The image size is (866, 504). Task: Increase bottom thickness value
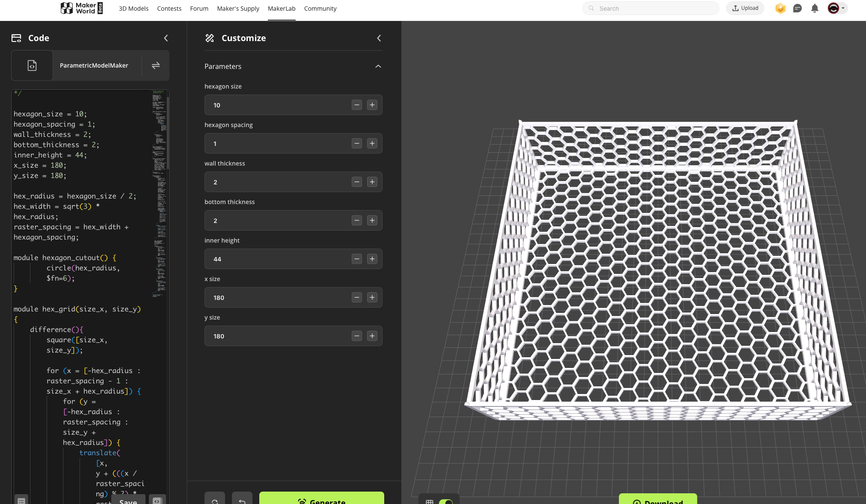372,220
